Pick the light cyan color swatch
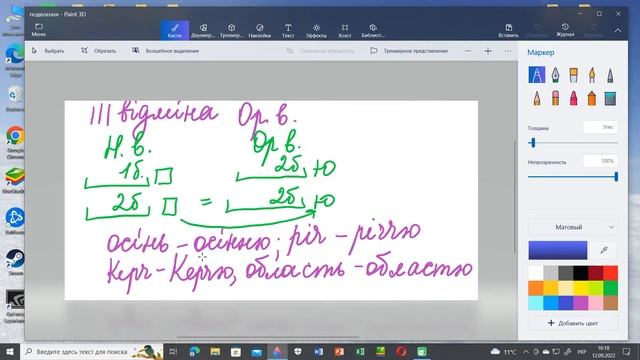This screenshot has height=360, width=640. tap(536, 303)
